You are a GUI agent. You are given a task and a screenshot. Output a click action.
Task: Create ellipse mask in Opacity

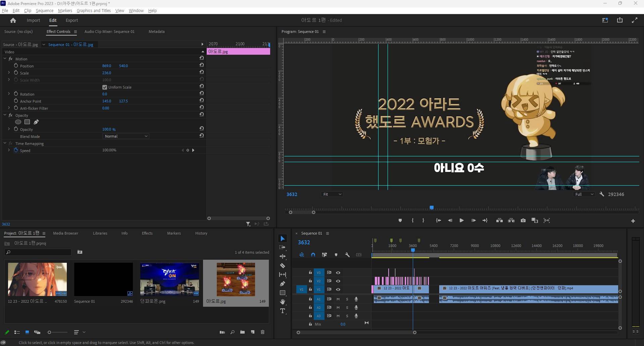coord(18,122)
